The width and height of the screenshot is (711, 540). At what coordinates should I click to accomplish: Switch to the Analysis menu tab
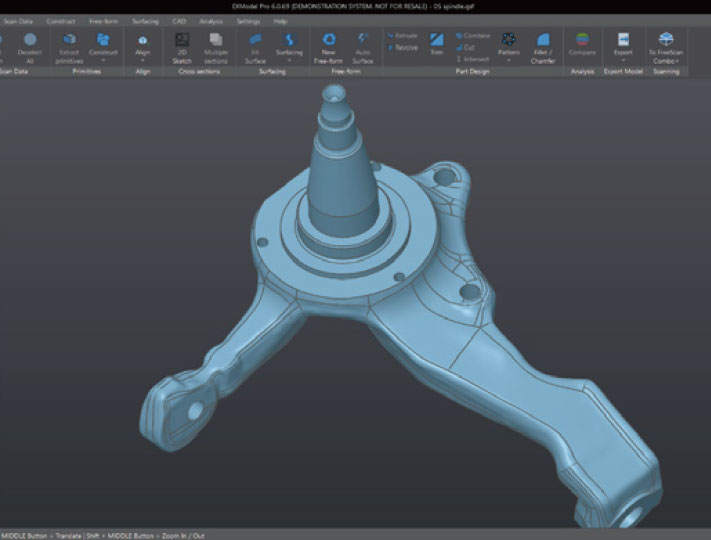pyautogui.click(x=211, y=20)
